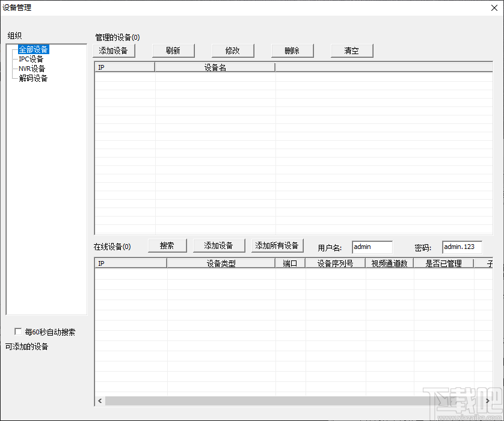Click the 添加设备 button above the managed list
Image resolution: width=504 pixels, height=421 pixels.
(x=114, y=51)
